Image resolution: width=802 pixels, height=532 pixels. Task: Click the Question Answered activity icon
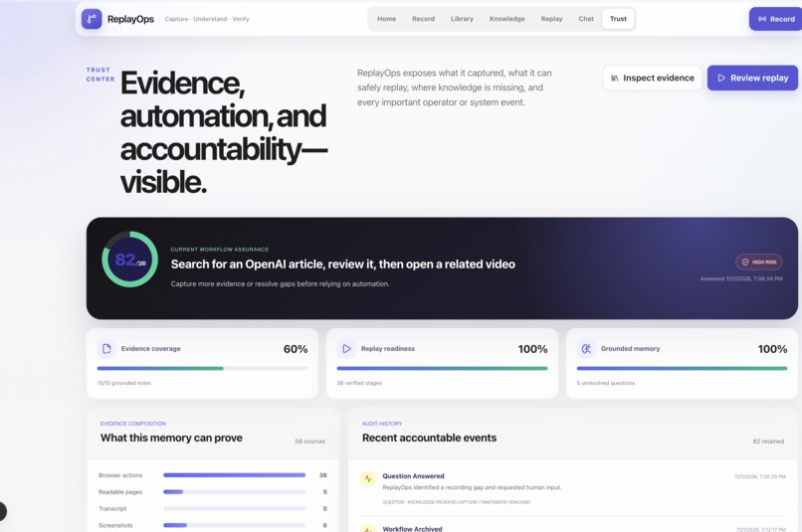click(x=368, y=478)
